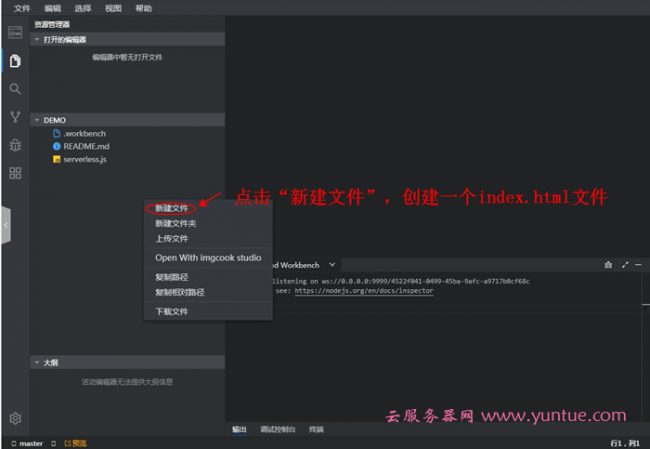Select README.md in the file tree

tap(86, 146)
